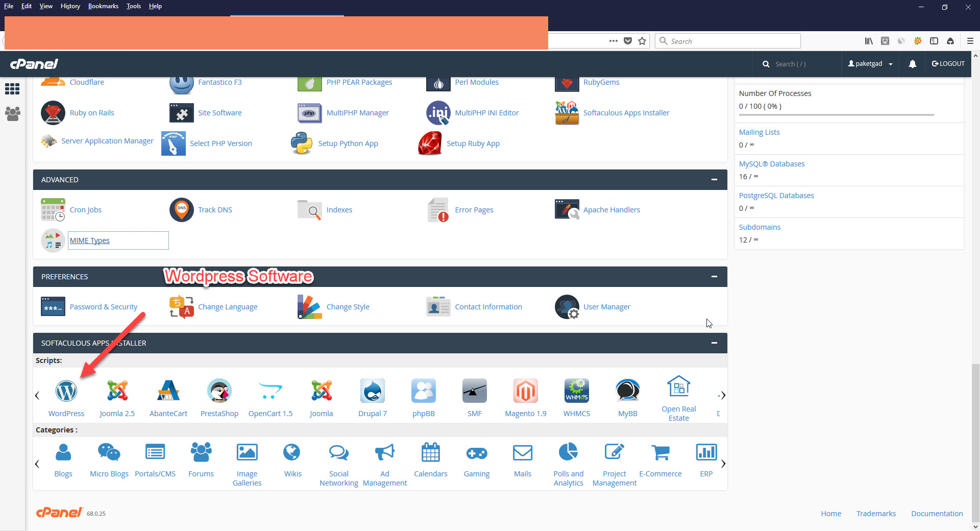Open the Bookmarks menu
This screenshot has width=980, height=531.
(x=103, y=6)
